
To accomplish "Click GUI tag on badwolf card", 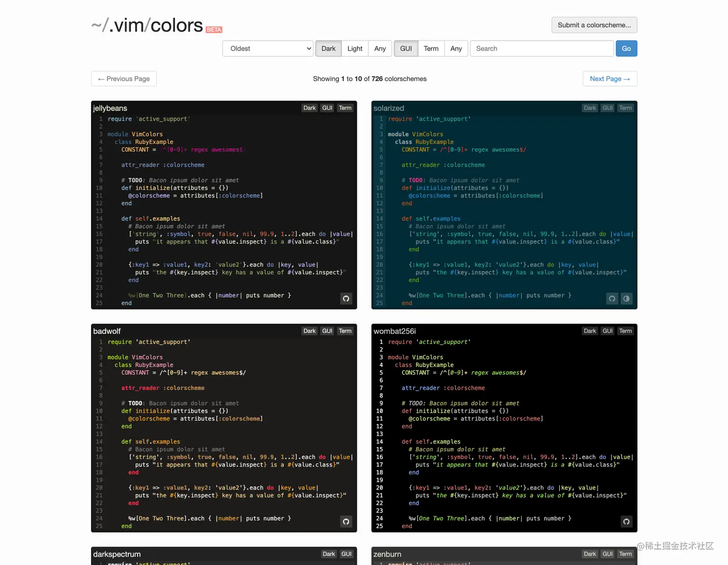I will pos(327,331).
